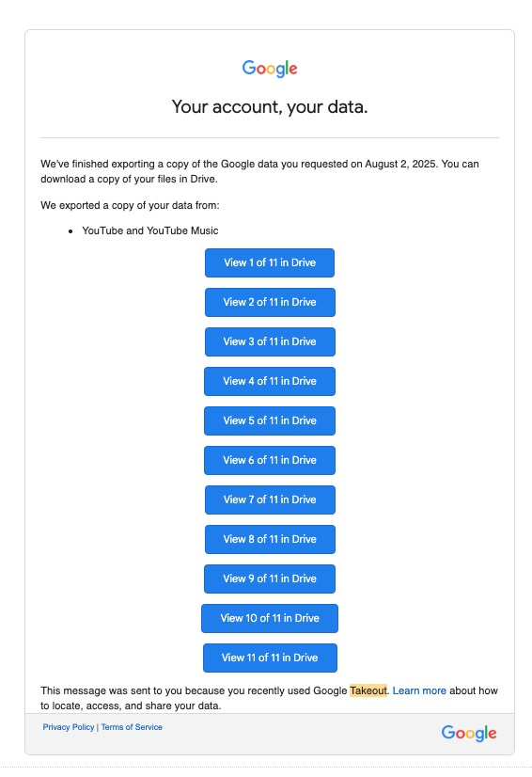
Task: Open View 1 of 11 in Drive
Action: tap(270, 262)
